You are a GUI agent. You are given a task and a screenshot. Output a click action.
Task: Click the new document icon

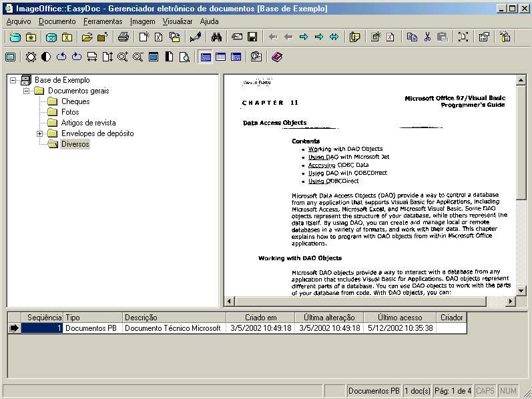[144, 37]
